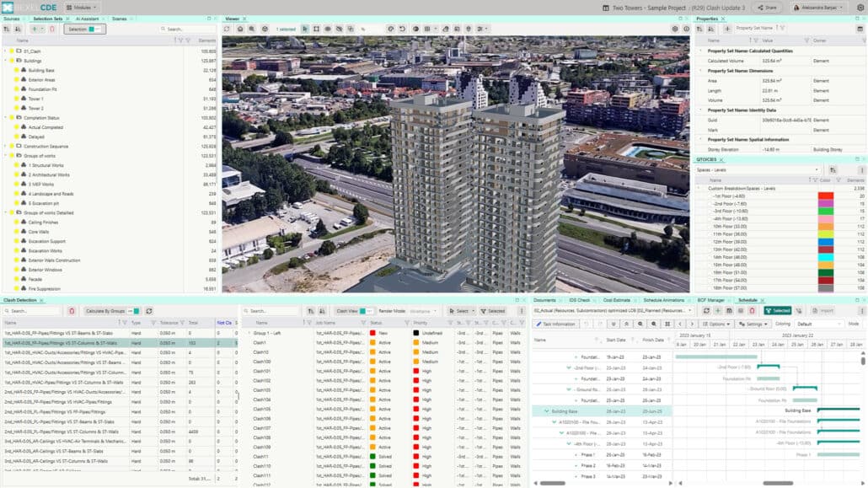Open the Documents tab
This screenshot has width=868, height=488.
[544, 300]
